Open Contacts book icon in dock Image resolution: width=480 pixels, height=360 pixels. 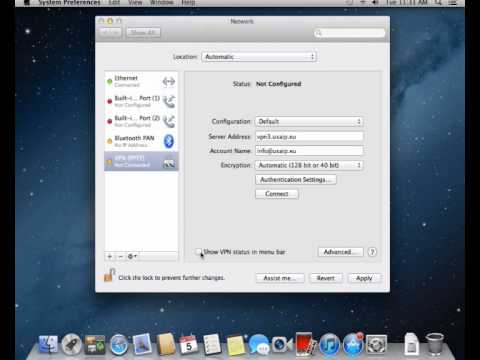[166, 344]
